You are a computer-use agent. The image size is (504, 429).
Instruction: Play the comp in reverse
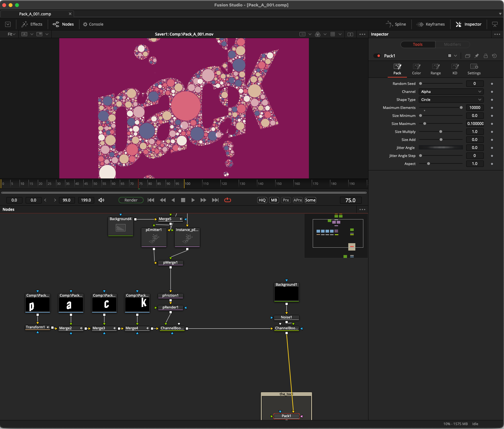[173, 200]
